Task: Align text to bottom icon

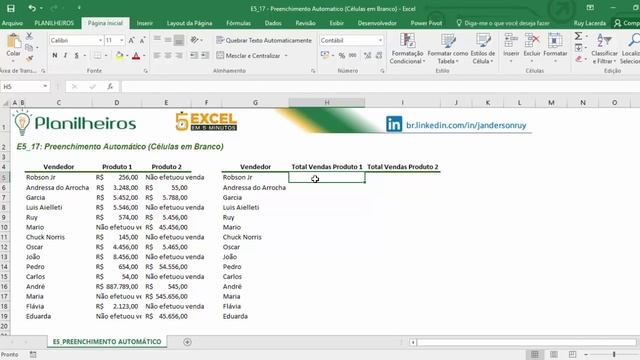Action: [179, 40]
